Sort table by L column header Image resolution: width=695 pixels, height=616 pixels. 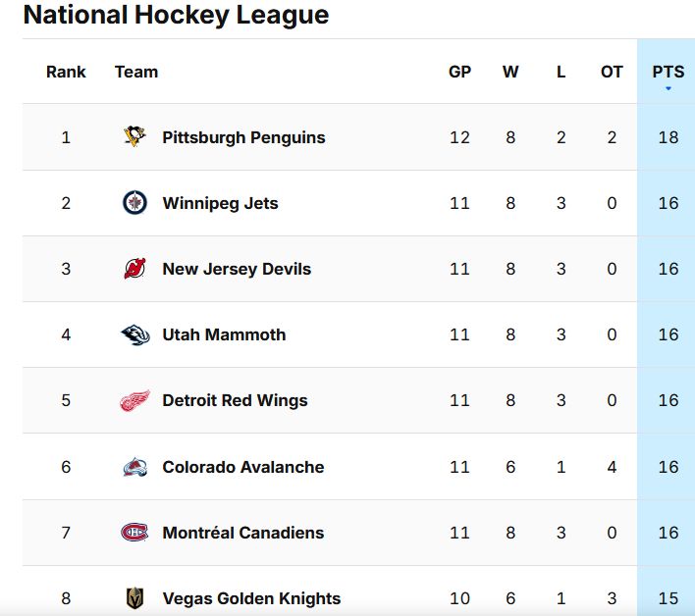pyautogui.click(x=561, y=72)
